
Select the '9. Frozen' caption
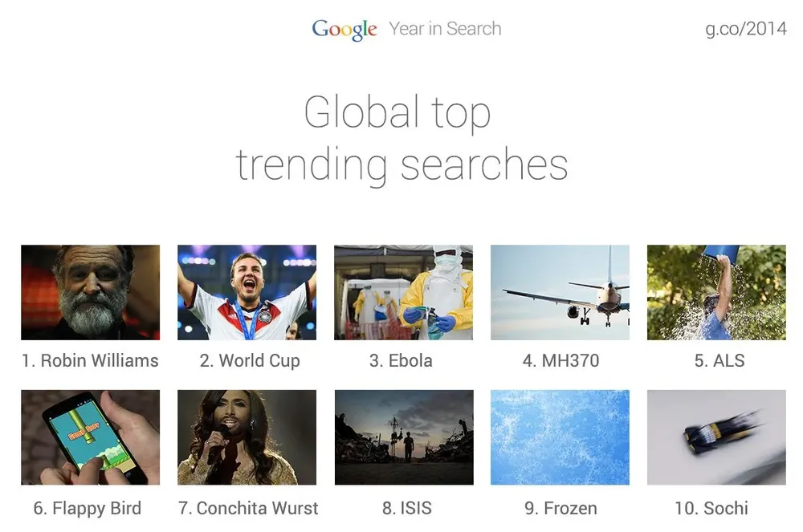(560, 508)
